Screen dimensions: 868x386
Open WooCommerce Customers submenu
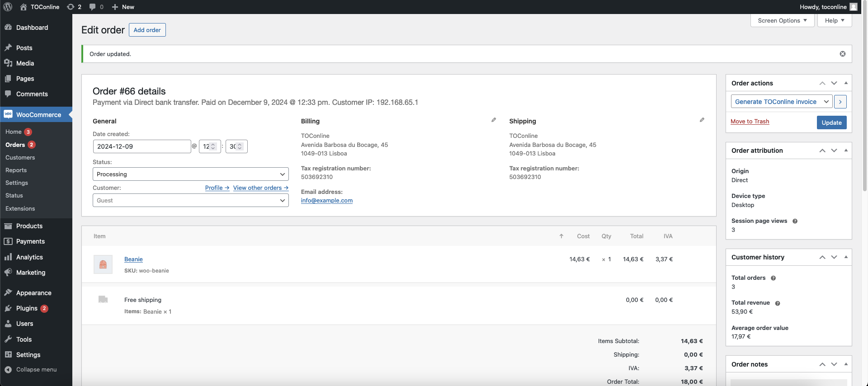coord(20,157)
